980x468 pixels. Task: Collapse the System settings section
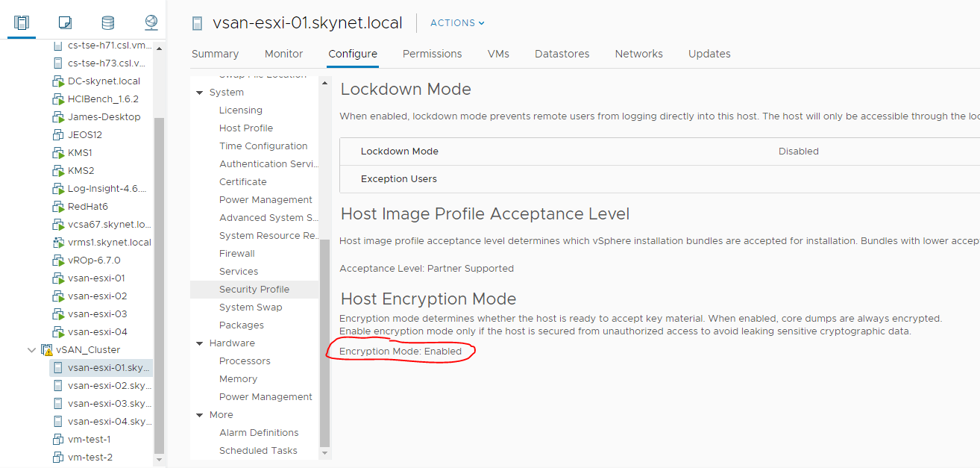[x=198, y=92]
